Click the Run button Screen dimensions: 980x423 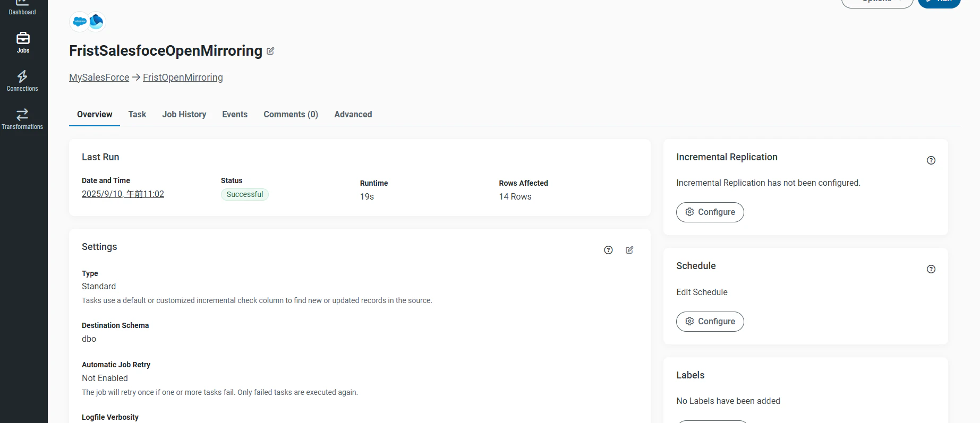tap(939, 2)
